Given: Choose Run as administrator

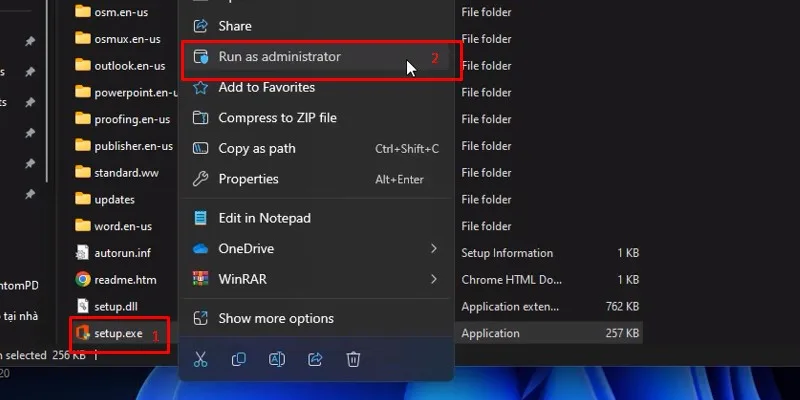Looking at the screenshot, I should (x=316, y=57).
